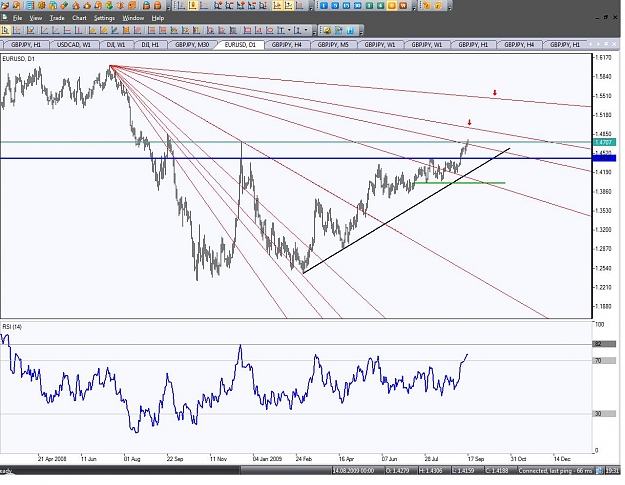The width and height of the screenshot is (625, 485).
Task: Click the 'EURUSD, D1' chart title label
Action: [18, 59]
